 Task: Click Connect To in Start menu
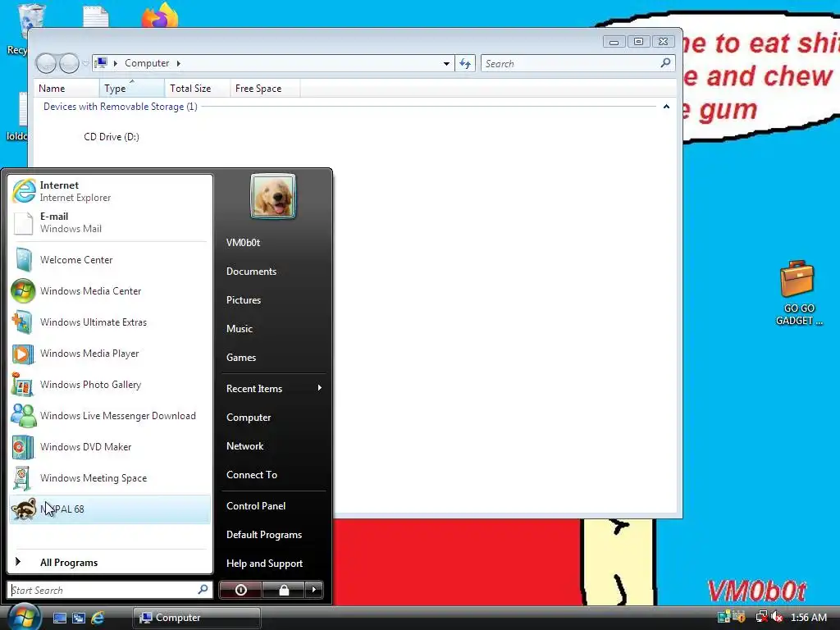click(x=273, y=475)
